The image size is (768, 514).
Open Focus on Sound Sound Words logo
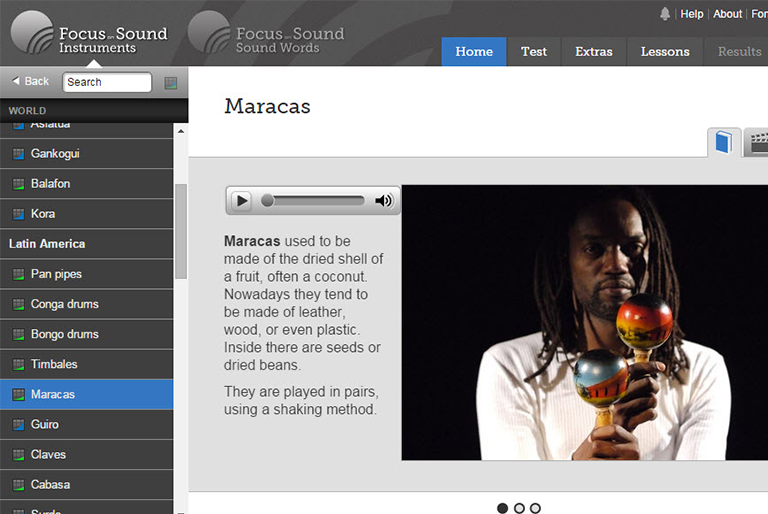267,35
